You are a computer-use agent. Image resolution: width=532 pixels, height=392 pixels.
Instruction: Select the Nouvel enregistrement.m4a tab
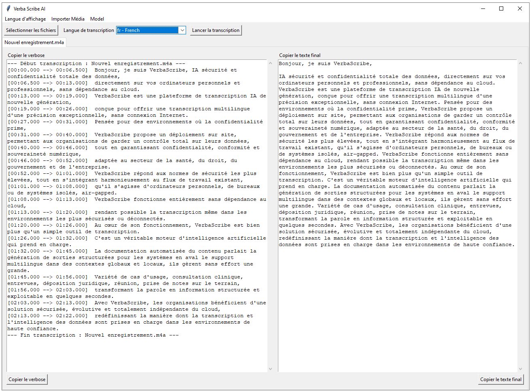34,42
